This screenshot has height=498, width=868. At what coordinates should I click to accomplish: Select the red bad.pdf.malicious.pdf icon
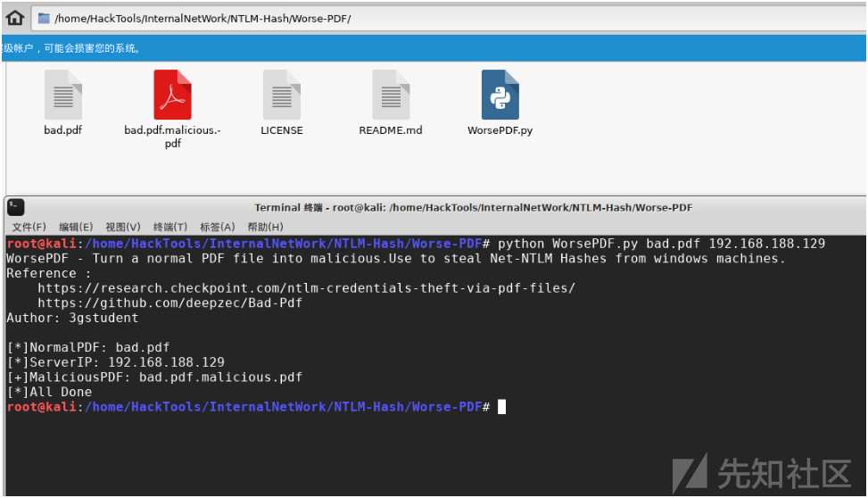coord(172,95)
